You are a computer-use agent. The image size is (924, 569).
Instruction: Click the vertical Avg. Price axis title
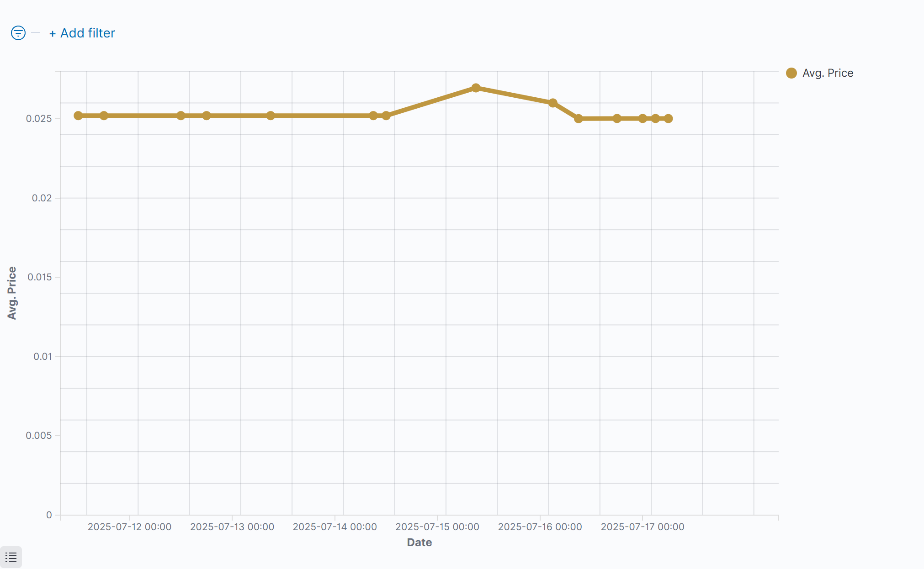coord(12,293)
